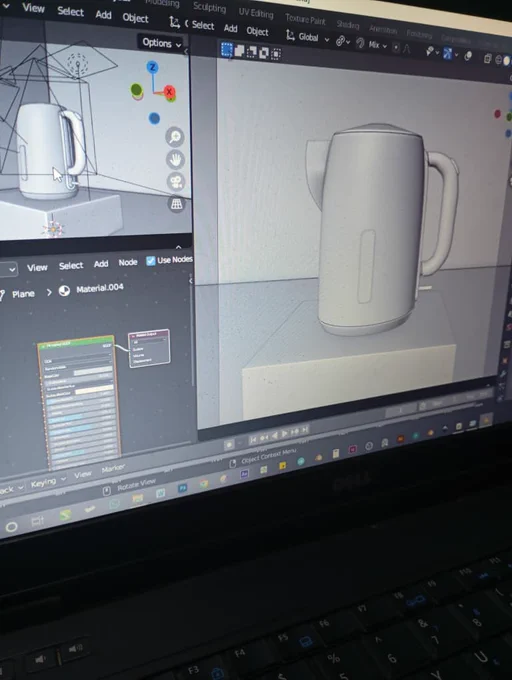Switch to the Texture Paint workspace tab
Image resolution: width=512 pixels, height=680 pixels.
[306, 20]
